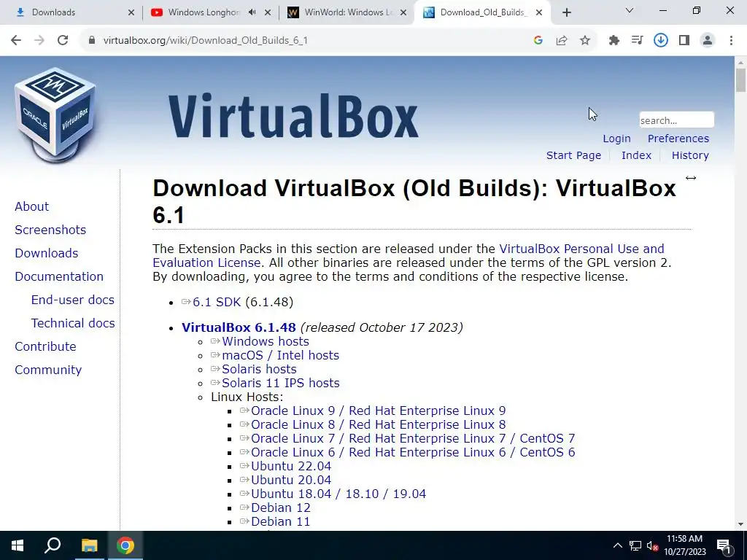Viewport: 747px width, 560px height.
Task: Open the Windows Start menu
Action: [x=18, y=545]
